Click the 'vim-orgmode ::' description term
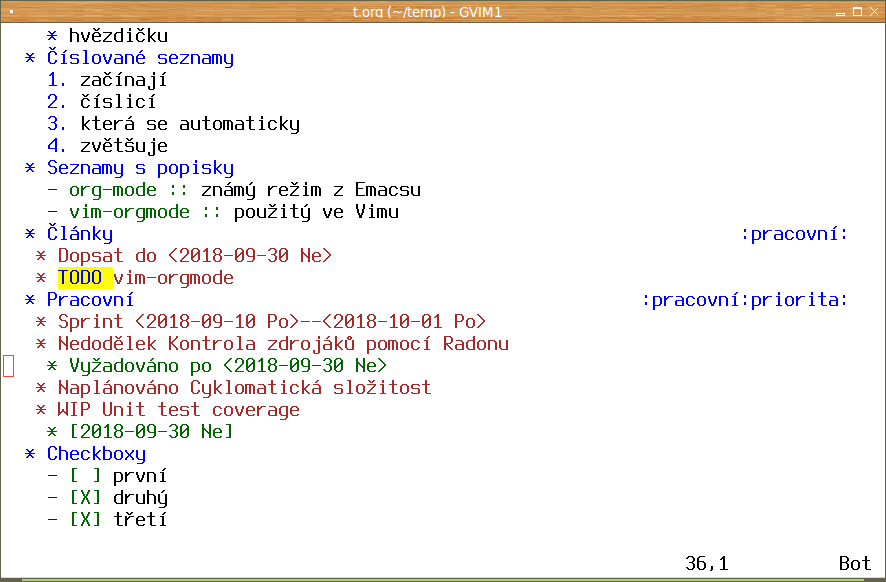Screen dimensions: 886x582 tap(145, 212)
